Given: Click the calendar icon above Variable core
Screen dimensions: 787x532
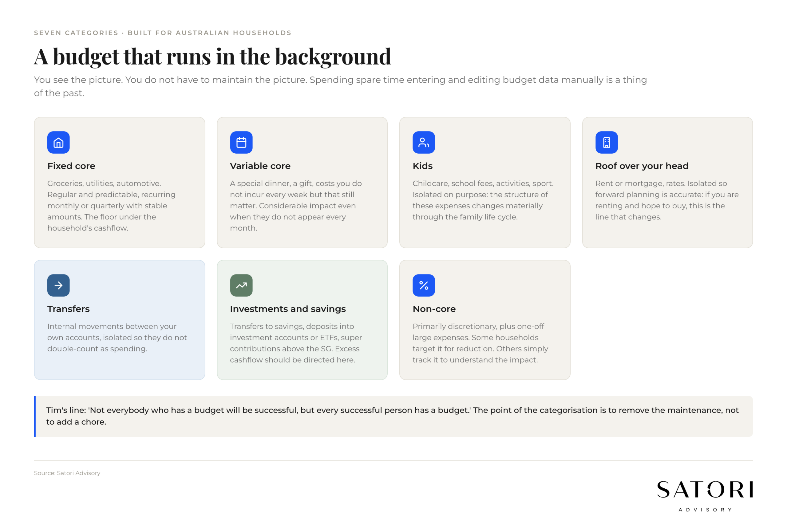Looking at the screenshot, I should (241, 142).
